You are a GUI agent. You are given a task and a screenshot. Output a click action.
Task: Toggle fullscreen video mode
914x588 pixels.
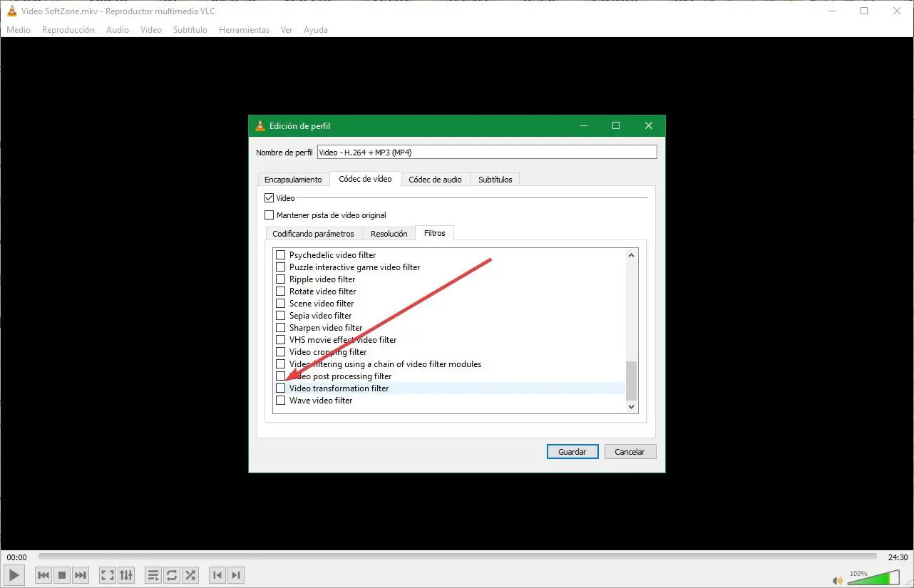click(x=108, y=575)
